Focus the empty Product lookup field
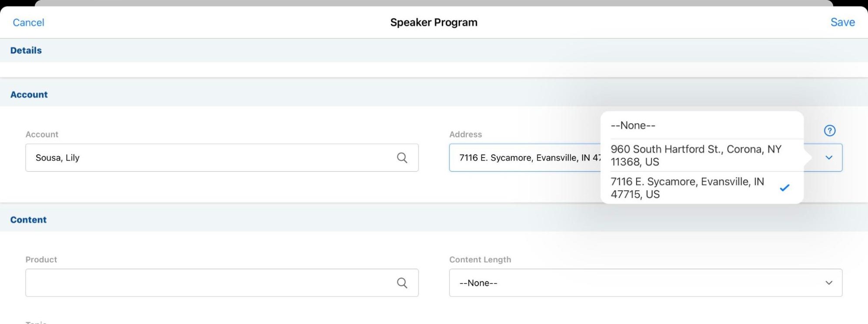Image resolution: width=868 pixels, height=324 pixels. click(x=208, y=283)
